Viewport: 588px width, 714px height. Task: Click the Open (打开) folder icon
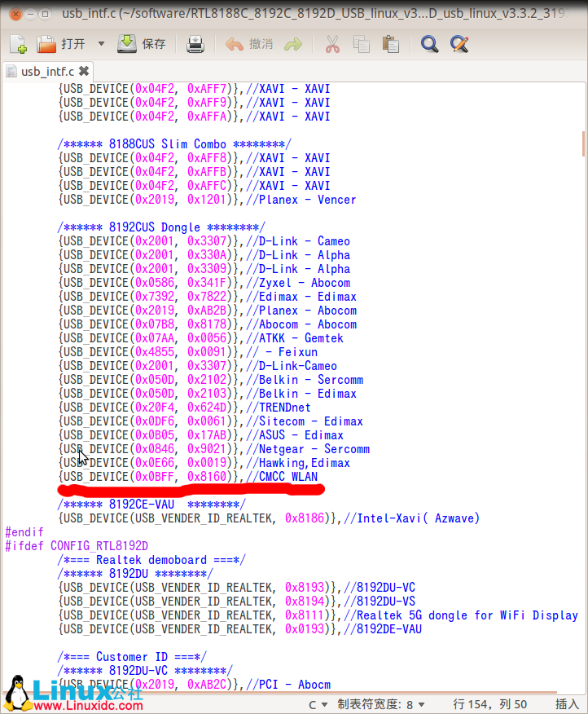pos(47,44)
